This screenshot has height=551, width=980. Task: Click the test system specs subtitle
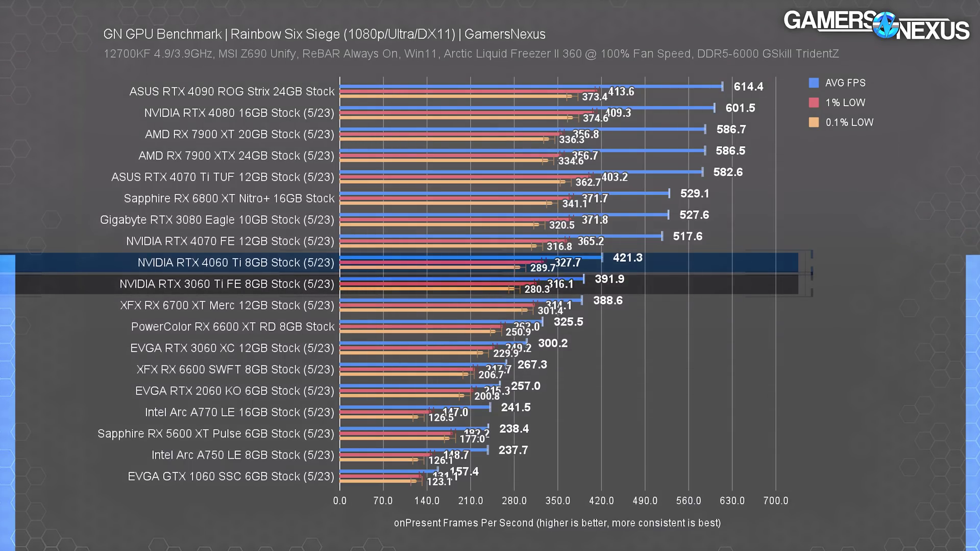point(471,54)
